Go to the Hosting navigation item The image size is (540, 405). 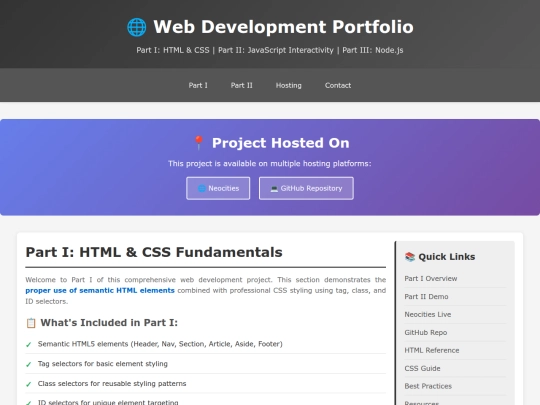pos(289,85)
